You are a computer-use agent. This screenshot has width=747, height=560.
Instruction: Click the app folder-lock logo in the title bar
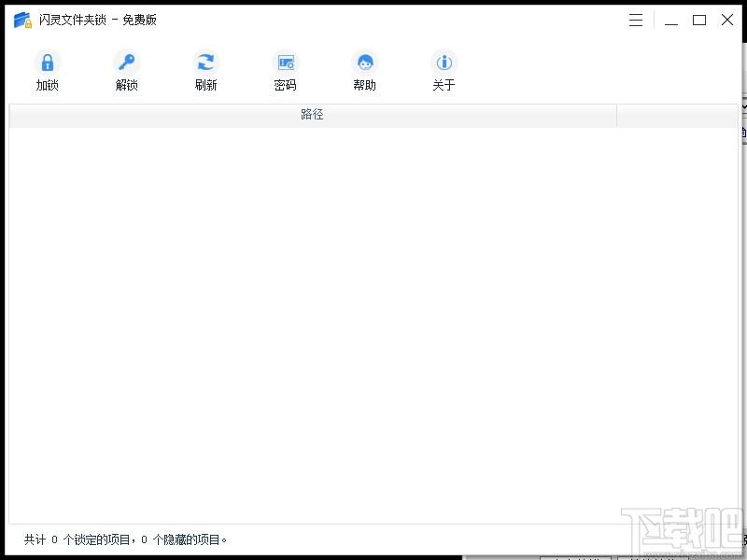click(22, 20)
